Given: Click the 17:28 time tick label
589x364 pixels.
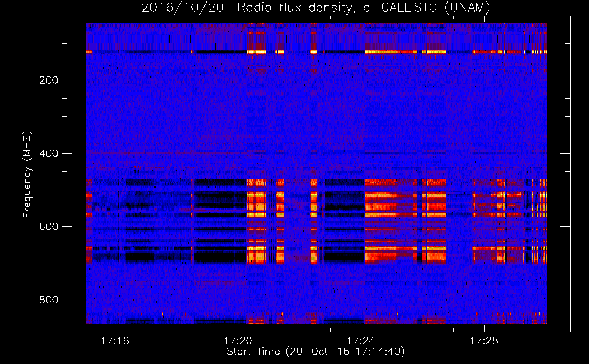Looking at the screenshot, I should (x=484, y=341).
